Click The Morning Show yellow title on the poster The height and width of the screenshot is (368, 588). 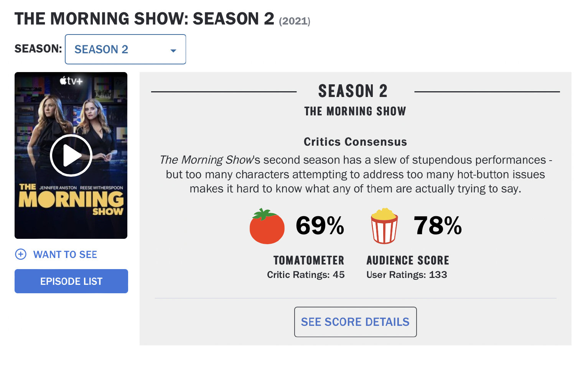click(71, 200)
